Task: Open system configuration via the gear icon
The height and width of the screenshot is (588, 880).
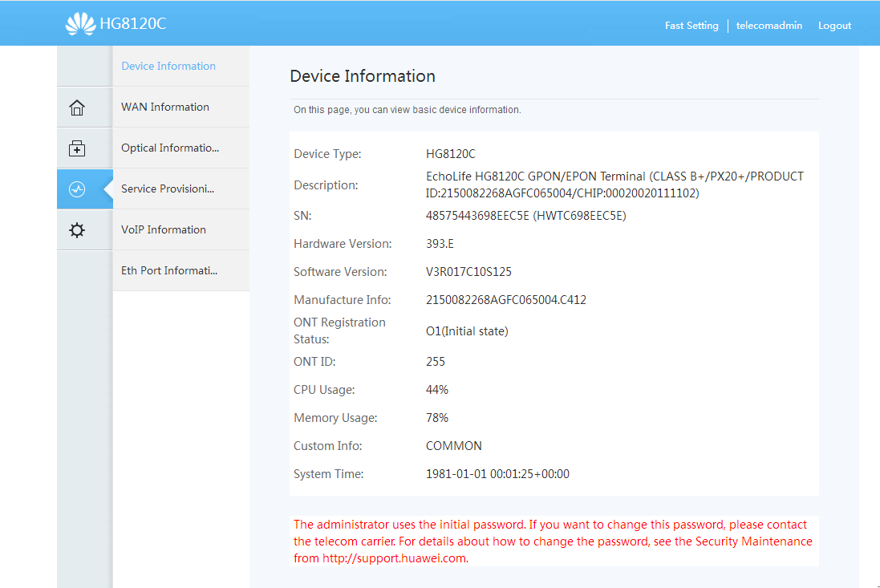Action: point(76,229)
